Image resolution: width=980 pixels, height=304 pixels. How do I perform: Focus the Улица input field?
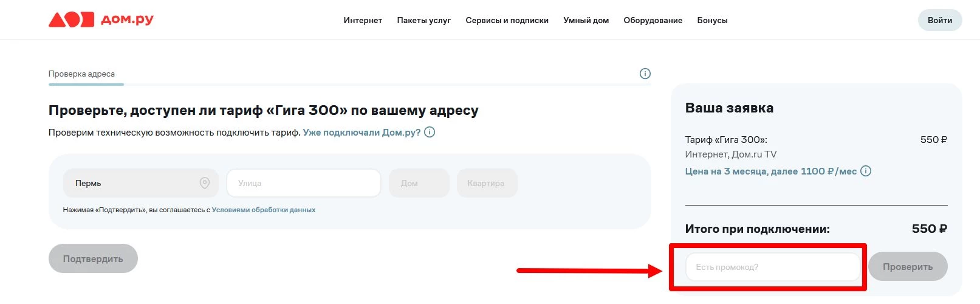click(x=303, y=183)
